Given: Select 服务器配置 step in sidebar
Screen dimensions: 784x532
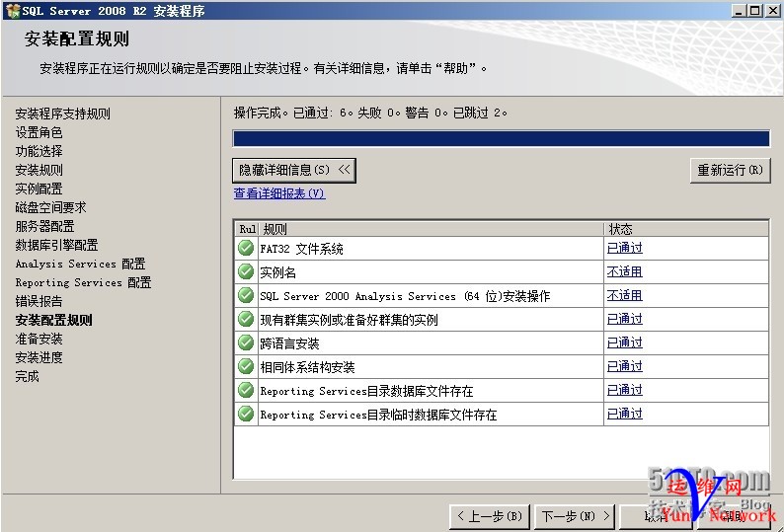Looking at the screenshot, I should (44, 226).
